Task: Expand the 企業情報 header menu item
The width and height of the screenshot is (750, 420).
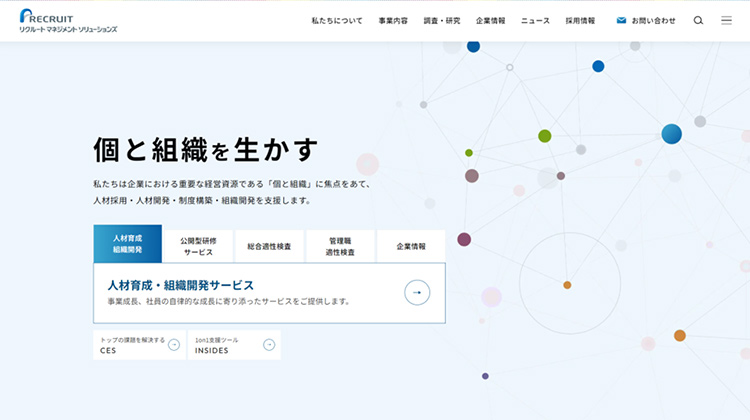Action: pos(490,20)
